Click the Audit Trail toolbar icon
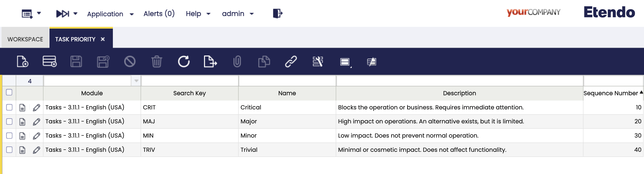This screenshot has width=644, height=174. [x=318, y=62]
